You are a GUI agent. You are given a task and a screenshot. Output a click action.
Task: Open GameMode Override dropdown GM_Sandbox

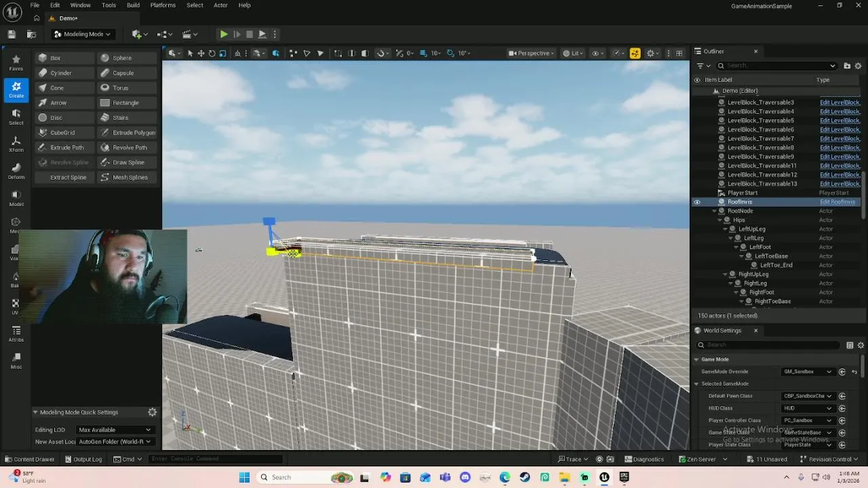[808, 371]
